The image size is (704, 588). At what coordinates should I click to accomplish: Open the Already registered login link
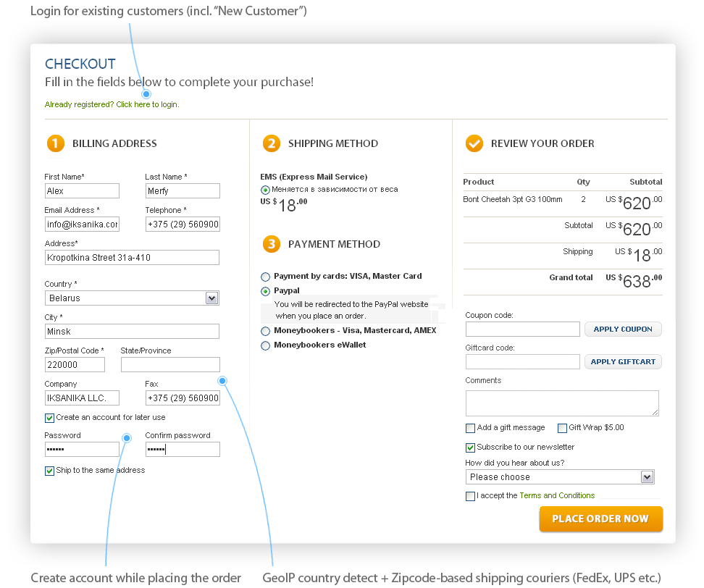point(112,104)
